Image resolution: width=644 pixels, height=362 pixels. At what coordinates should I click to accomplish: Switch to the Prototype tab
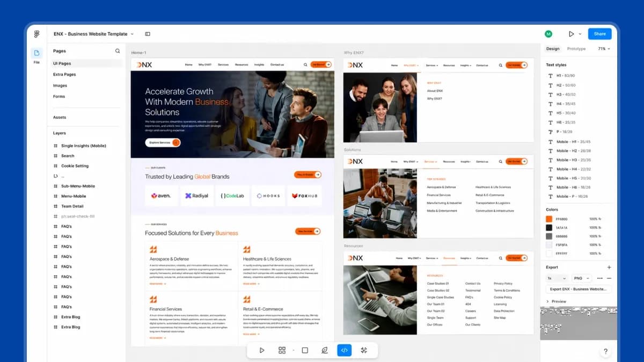tap(576, 49)
